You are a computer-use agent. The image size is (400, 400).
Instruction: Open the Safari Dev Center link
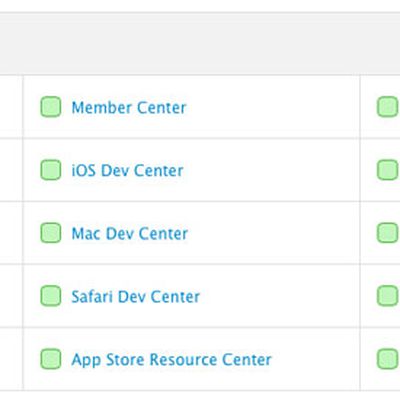click(x=136, y=296)
